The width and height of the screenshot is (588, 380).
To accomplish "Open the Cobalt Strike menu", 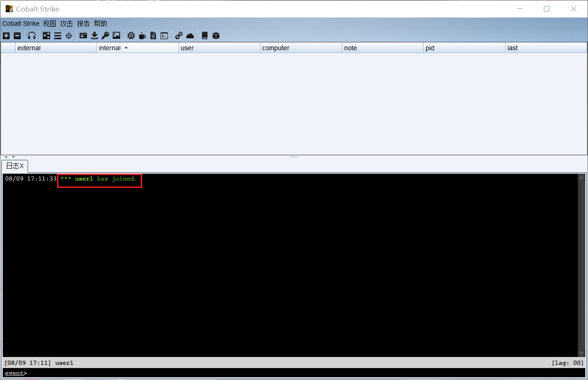I will coord(21,23).
